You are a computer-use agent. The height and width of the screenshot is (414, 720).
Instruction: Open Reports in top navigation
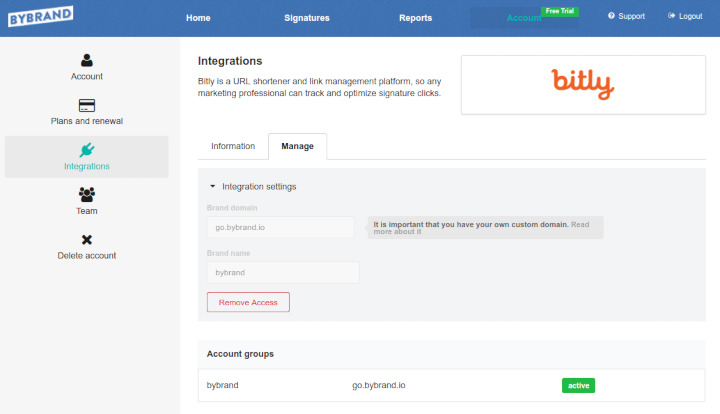click(x=416, y=18)
